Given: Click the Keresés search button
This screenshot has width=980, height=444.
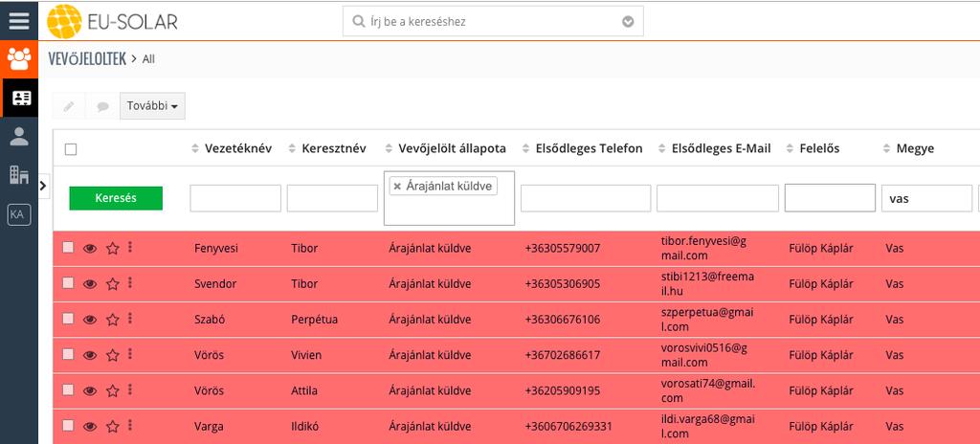Looking at the screenshot, I should 116,198.
